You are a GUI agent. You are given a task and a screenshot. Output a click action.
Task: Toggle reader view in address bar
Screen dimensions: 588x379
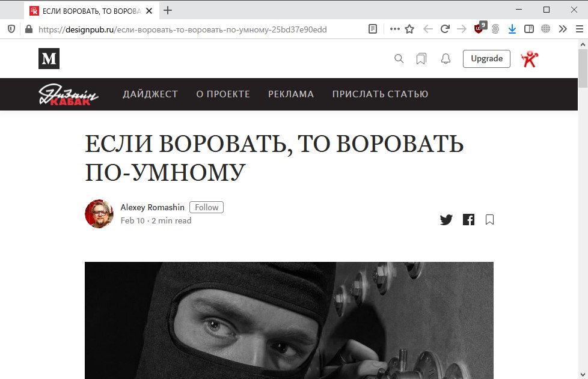[x=372, y=29]
